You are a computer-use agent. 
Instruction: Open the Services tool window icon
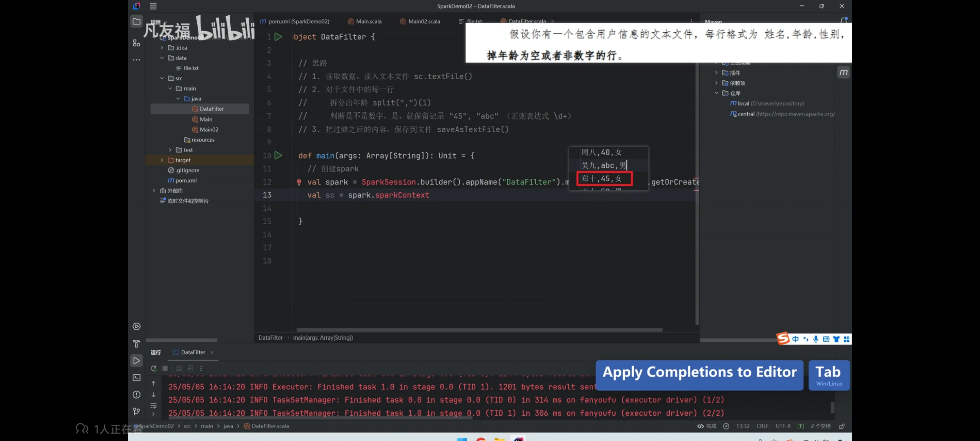[x=136, y=326]
